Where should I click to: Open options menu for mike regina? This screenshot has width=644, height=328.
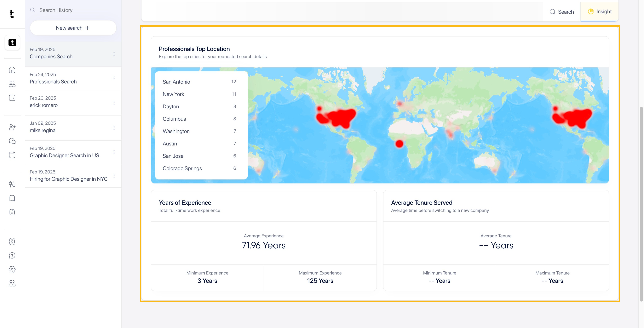point(114,128)
